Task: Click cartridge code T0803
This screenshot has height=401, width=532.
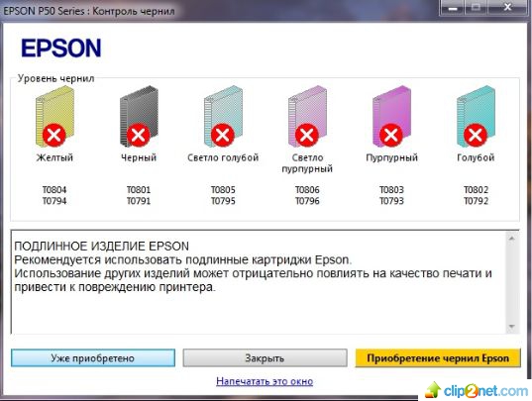Action: point(391,189)
